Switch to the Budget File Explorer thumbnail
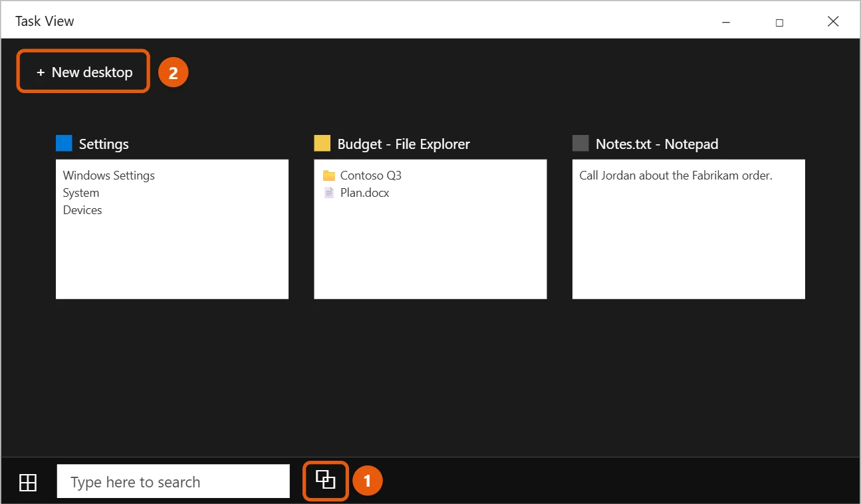This screenshot has width=861, height=504. click(x=430, y=229)
